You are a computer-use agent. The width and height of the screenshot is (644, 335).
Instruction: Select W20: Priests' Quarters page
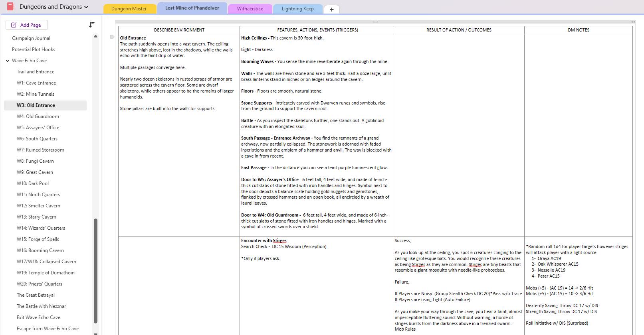[x=40, y=284]
